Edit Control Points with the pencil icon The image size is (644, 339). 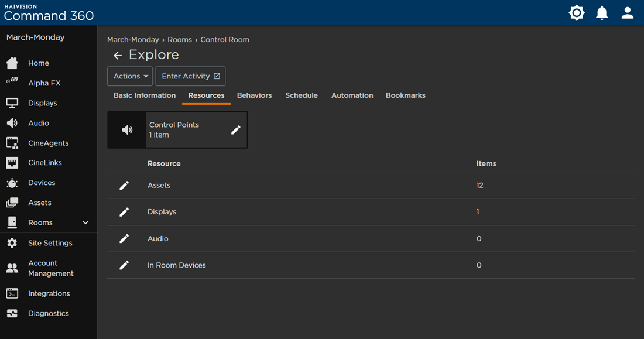[x=236, y=130]
